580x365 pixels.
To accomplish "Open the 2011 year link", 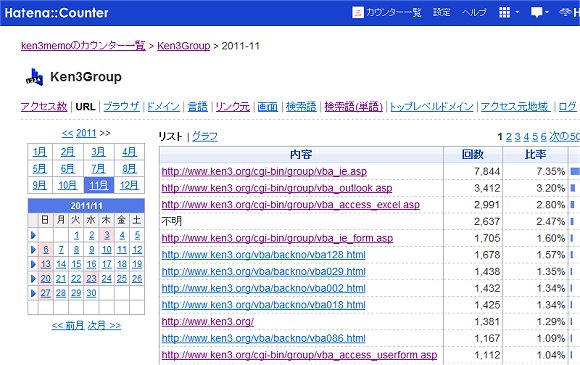I will 86,133.
